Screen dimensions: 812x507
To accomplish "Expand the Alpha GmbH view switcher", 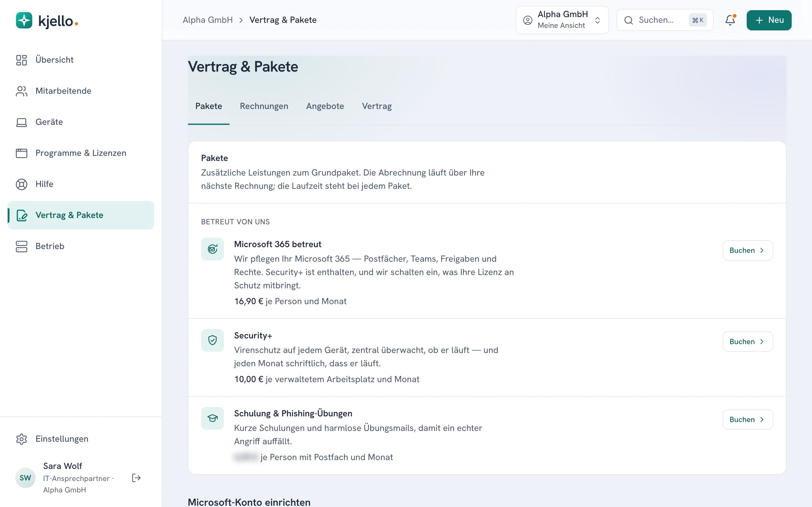I will [x=562, y=20].
